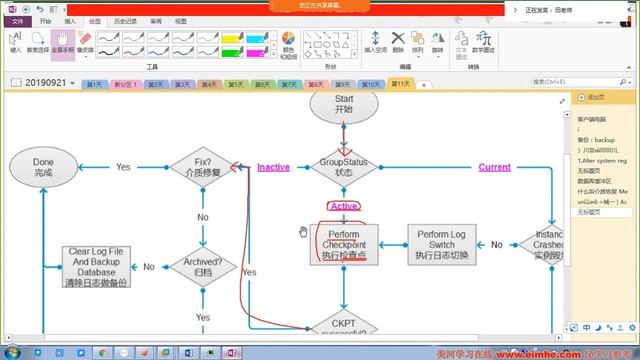This screenshot has width=640, height=360.
Task: Click the Current hyperlink
Action: (494, 167)
